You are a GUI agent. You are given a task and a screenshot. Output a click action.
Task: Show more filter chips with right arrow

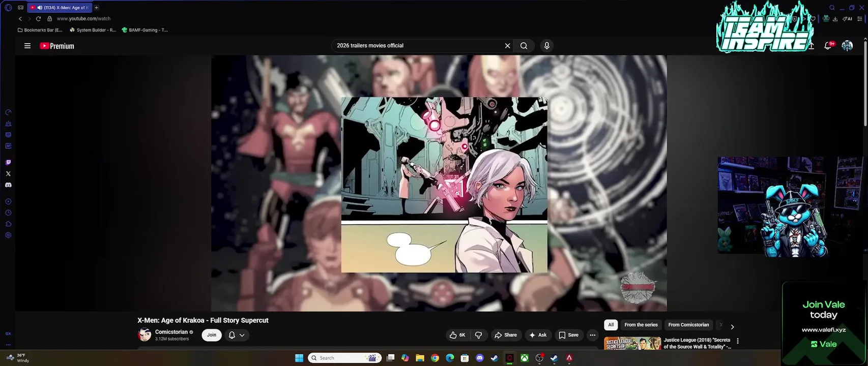coord(732,327)
